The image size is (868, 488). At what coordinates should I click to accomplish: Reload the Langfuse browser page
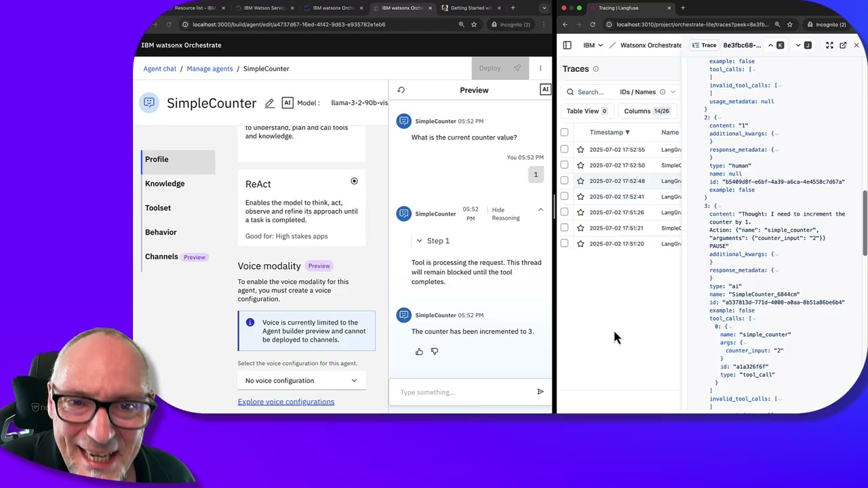click(x=592, y=24)
